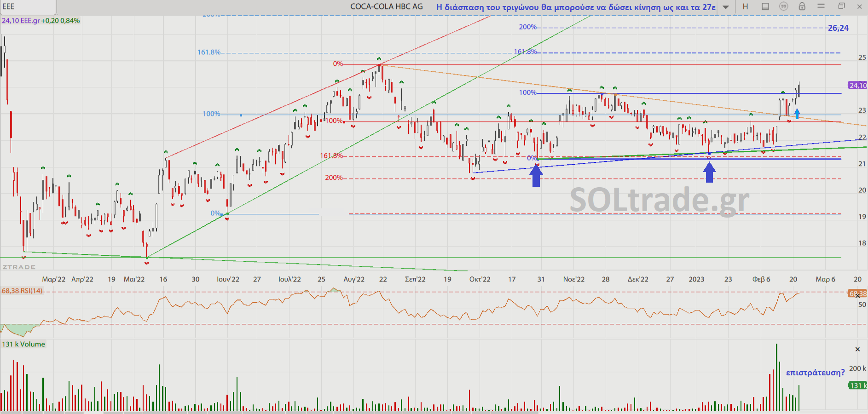
Task: Click the 2023 date axis label
Action: [696, 279]
